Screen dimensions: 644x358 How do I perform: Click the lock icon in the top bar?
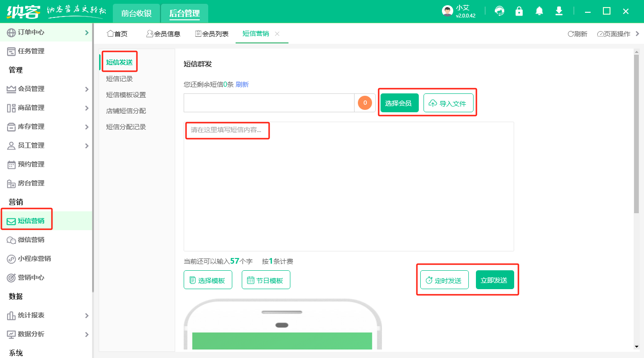[519, 10]
